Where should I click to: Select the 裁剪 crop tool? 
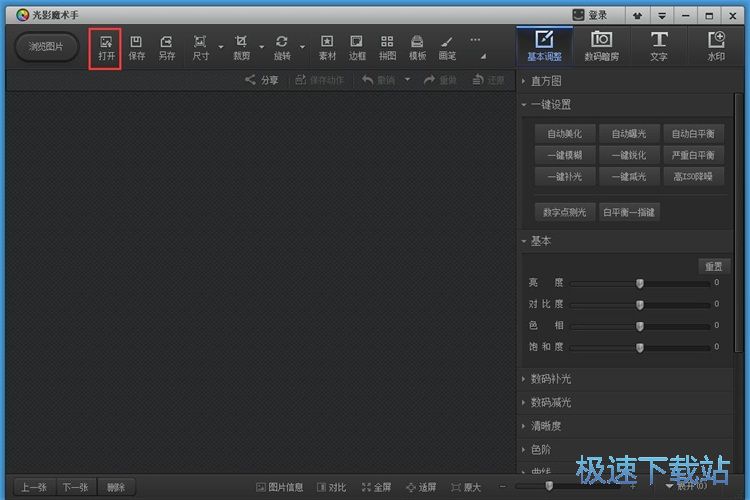click(x=241, y=48)
